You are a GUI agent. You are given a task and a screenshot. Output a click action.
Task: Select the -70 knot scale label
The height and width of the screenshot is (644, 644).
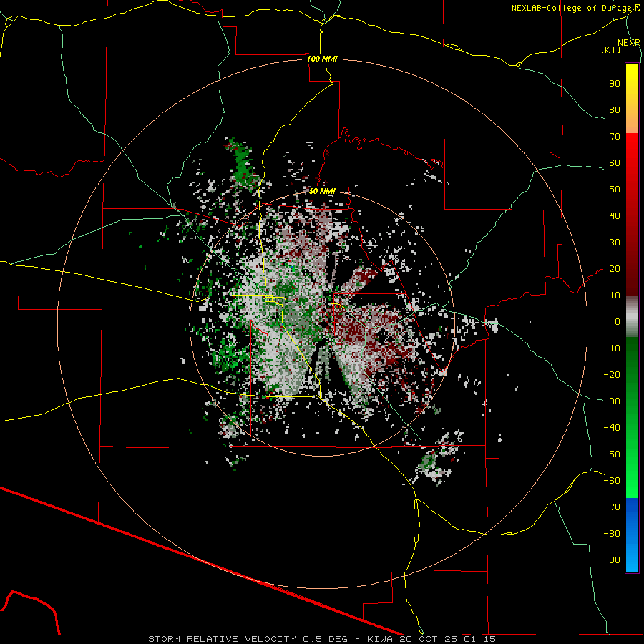click(x=612, y=507)
